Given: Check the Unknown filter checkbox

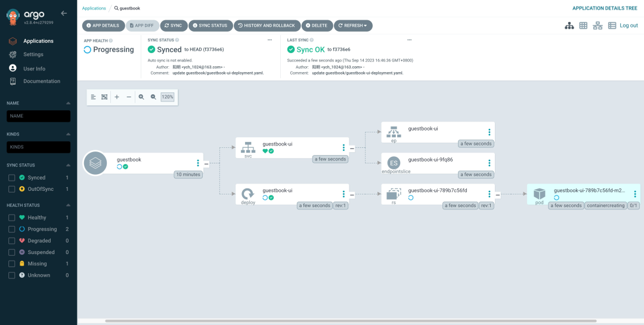Looking at the screenshot, I should tap(11, 276).
